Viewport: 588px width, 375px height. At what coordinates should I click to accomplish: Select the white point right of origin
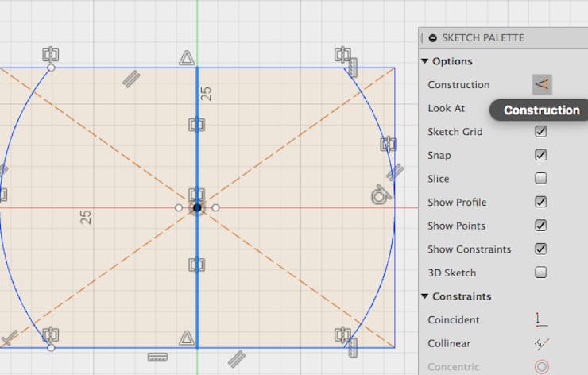click(215, 207)
